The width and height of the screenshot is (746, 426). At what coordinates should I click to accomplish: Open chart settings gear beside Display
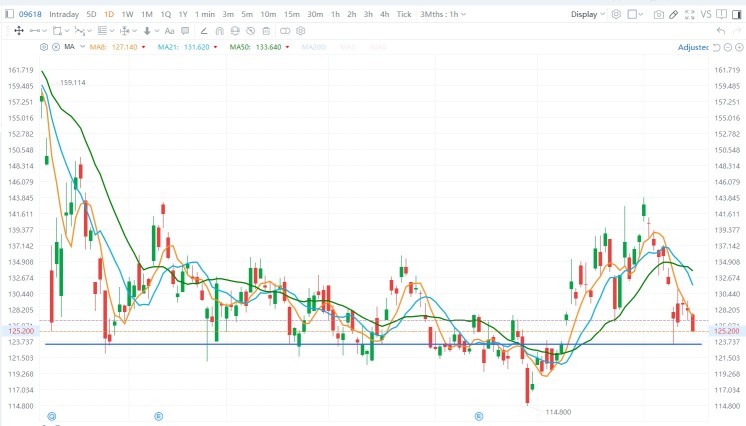point(615,15)
